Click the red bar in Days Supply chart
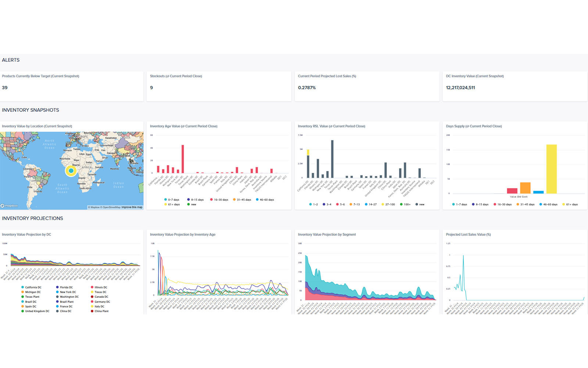The width and height of the screenshot is (588, 368). [x=512, y=191]
